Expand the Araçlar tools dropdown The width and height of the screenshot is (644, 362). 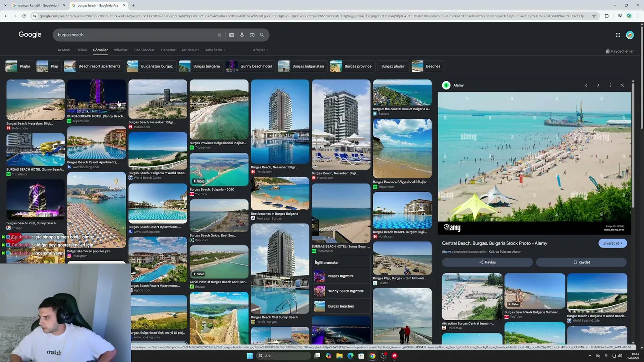pyautogui.click(x=261, y=50)
